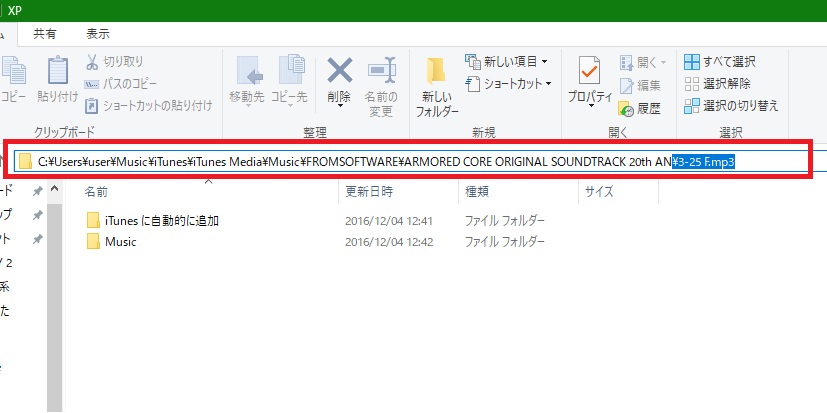Click the date 2016/12/04 12:41
Screen dimensions: 827x413
[389, 220]
